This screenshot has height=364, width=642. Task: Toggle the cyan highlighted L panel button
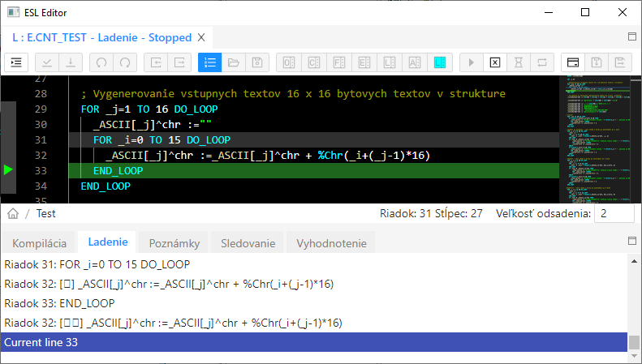tap(439, 62)
